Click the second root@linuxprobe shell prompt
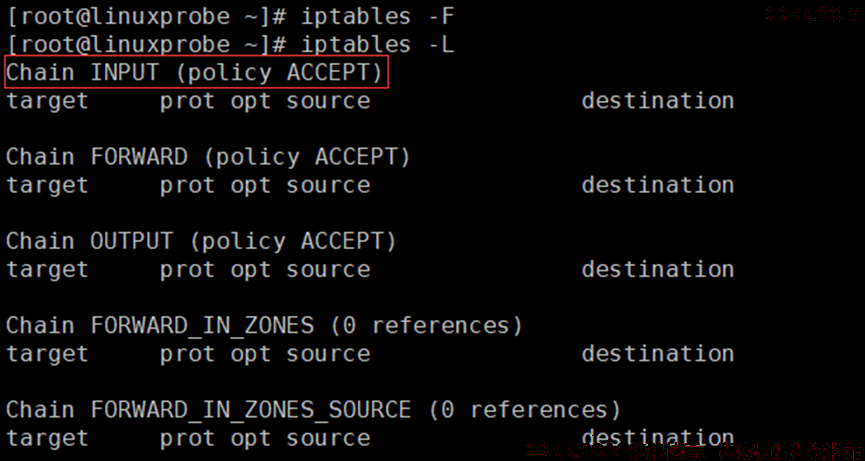The width and height of the screenshot is (865, 461). pyautogui.click(x=146, y=45)
